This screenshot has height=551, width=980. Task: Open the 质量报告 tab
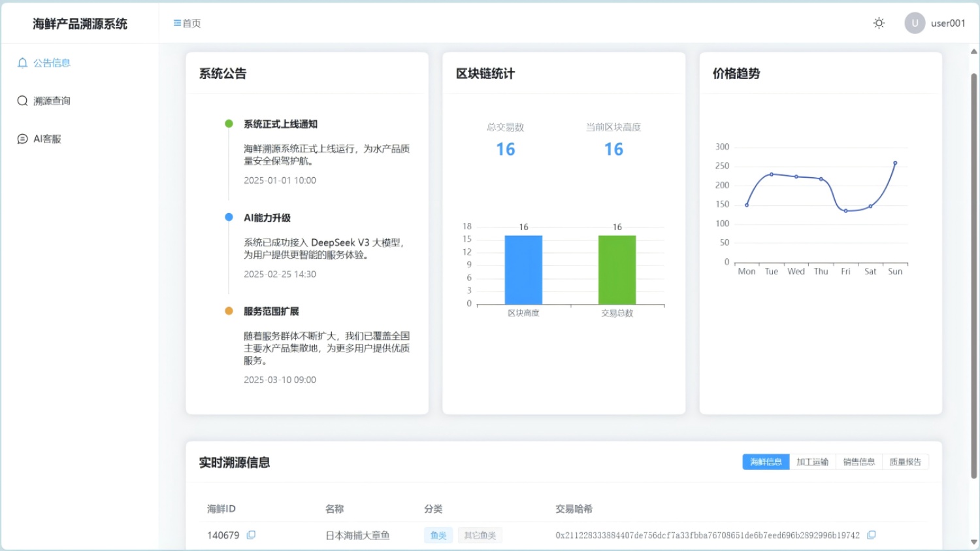click(x=905, y=462)
